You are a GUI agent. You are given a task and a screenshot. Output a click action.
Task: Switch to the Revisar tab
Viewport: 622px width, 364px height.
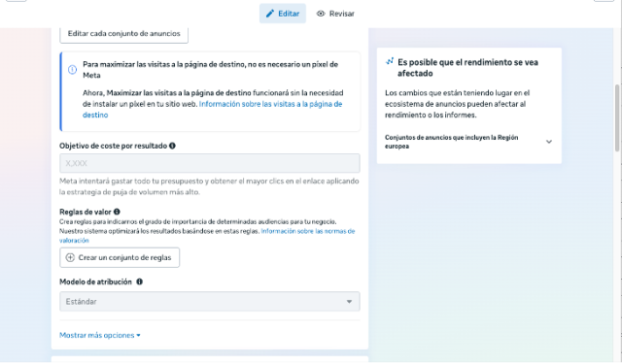[x=335, y=14]
